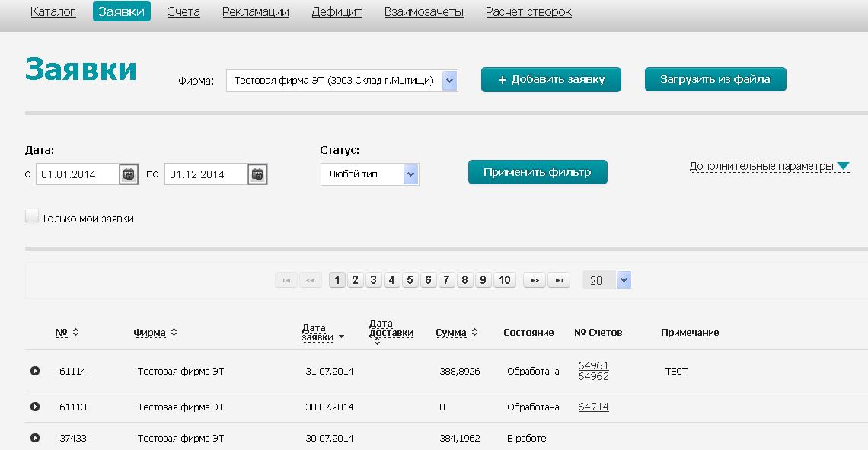Click 'Добавить заявку' button

coord(550,79)
